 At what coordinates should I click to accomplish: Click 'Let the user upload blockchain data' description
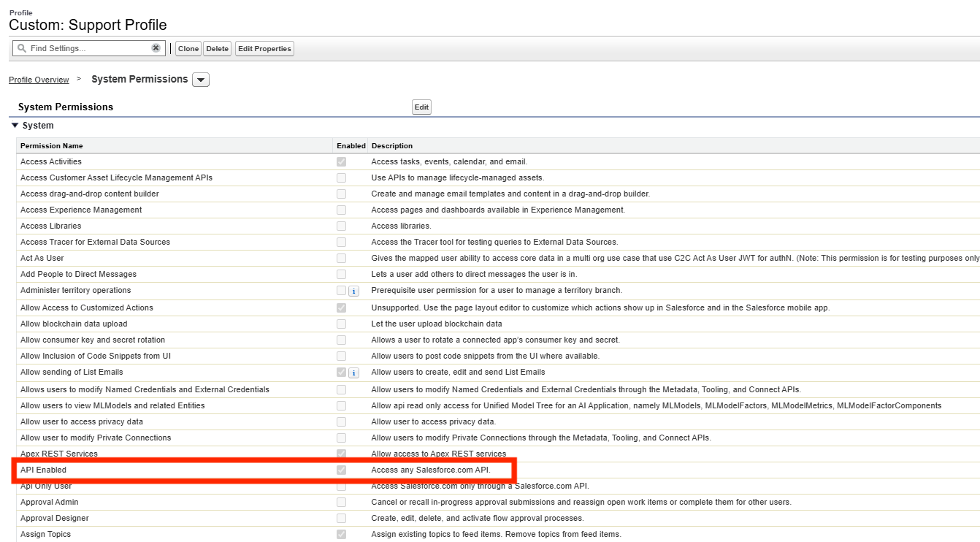tap(437, 324)
